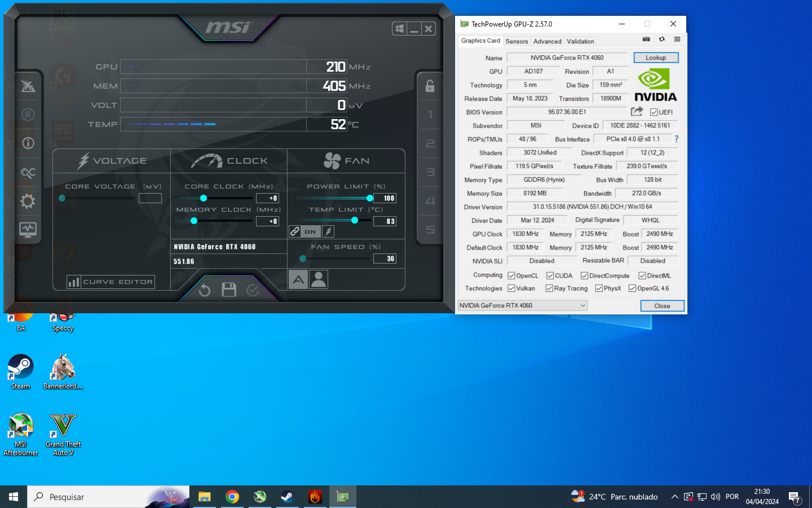Open GPU-Z hamburger menu

point(677,40)
